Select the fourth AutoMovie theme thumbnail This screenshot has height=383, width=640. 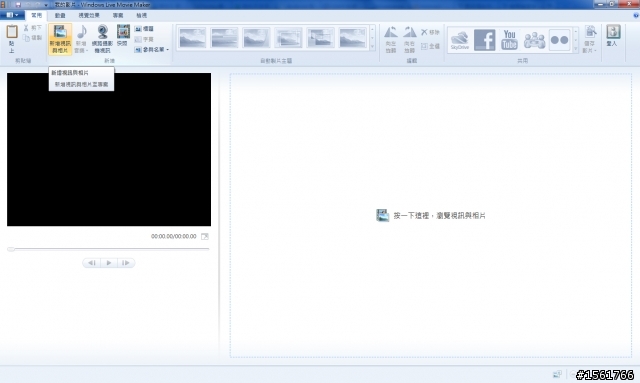289,38
